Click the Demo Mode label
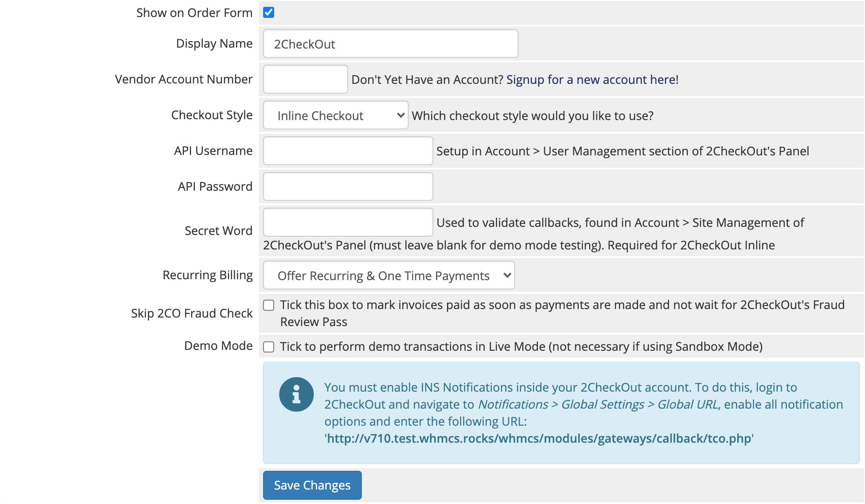This screenshot has height=504, width=865. click(218, 346)
